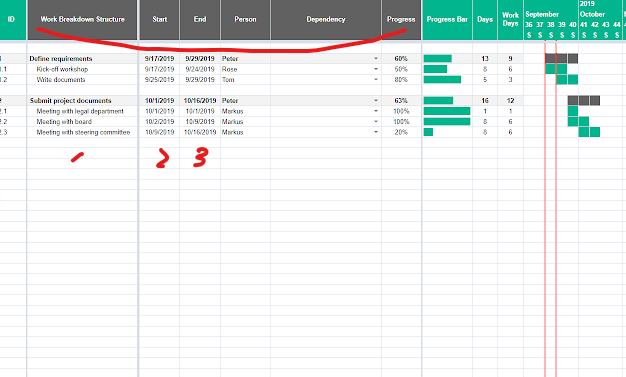Select the Tom person cell

point(246,79)
